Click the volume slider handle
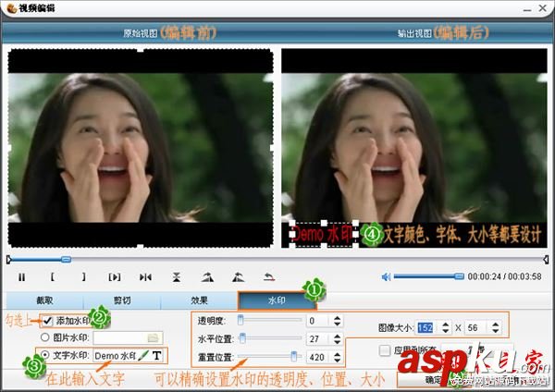Viewport: 555px width, 392px height. click(x=459, y=276)
